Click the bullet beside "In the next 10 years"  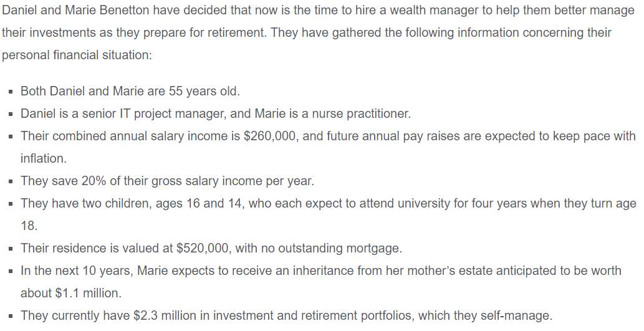(x=11, y=271)
